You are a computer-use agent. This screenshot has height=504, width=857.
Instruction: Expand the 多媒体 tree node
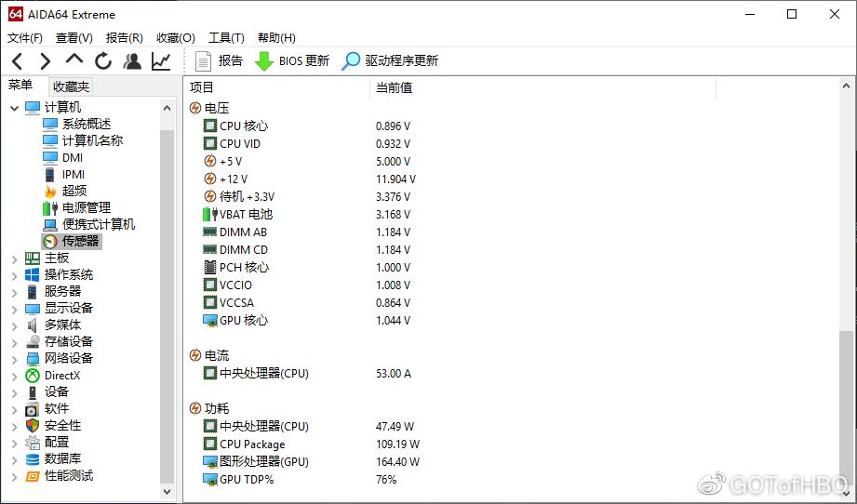coord(14,326)
